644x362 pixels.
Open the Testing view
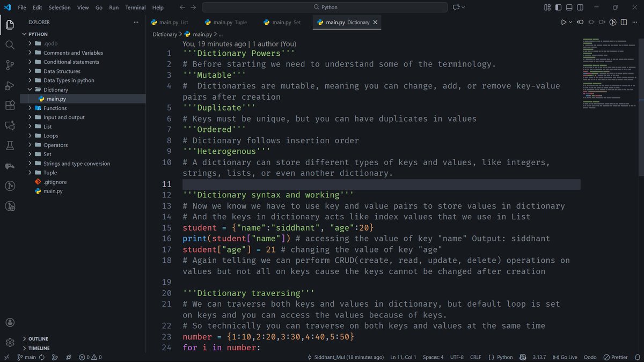tap(10, 145)
